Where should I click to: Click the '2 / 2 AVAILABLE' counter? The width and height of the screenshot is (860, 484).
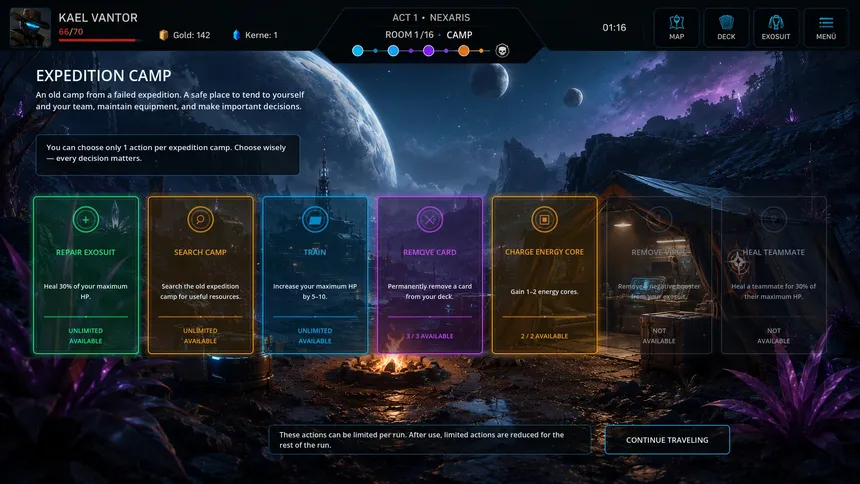pyautogui.click(x=544, y=336)
